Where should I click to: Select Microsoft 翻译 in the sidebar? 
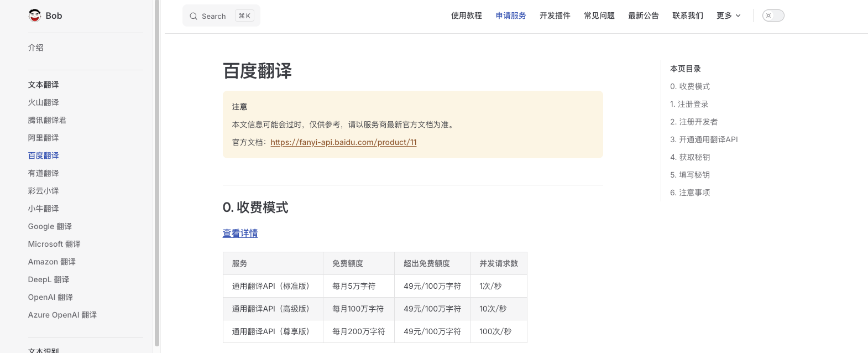(54, 244)
